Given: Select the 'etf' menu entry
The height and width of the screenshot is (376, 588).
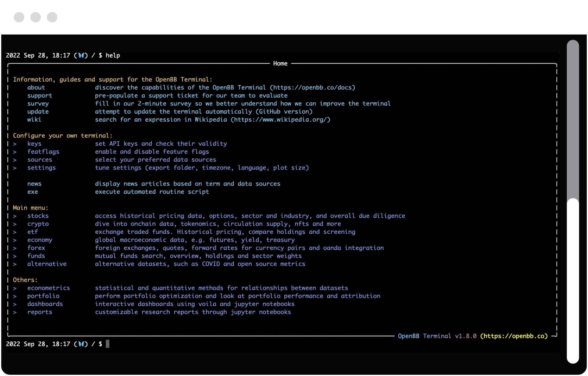Looking at the screenshot, I should click(x=33, y=232).
